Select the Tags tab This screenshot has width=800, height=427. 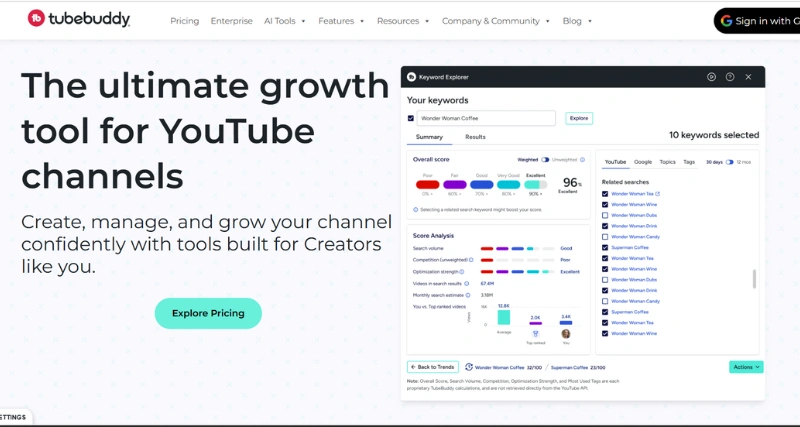click(x=689, y=162)
